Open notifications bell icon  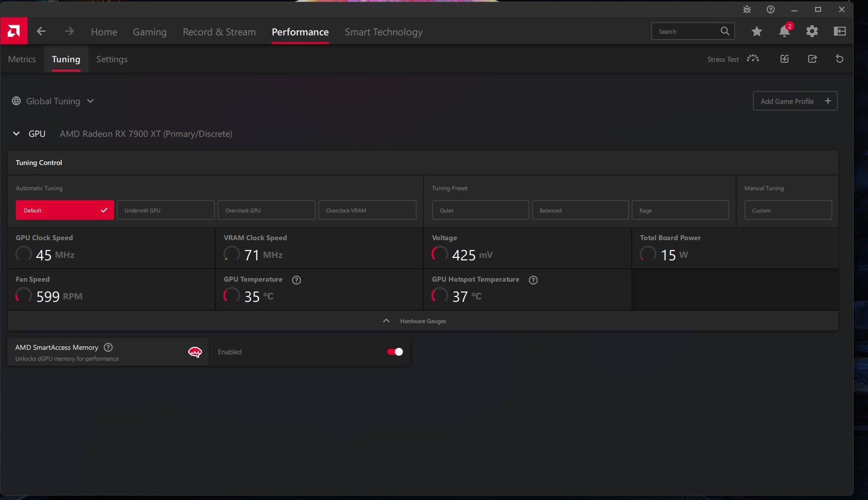784,31
